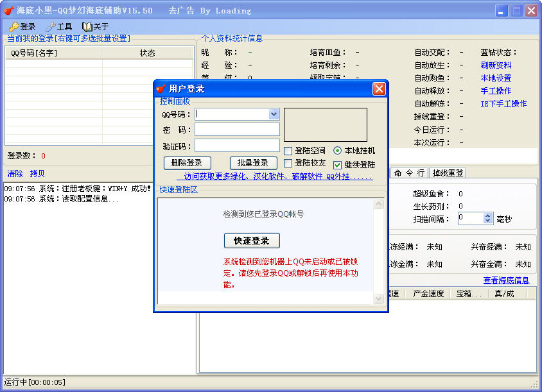Select the 本地挂机 radio button

click(x=337, y=151)
